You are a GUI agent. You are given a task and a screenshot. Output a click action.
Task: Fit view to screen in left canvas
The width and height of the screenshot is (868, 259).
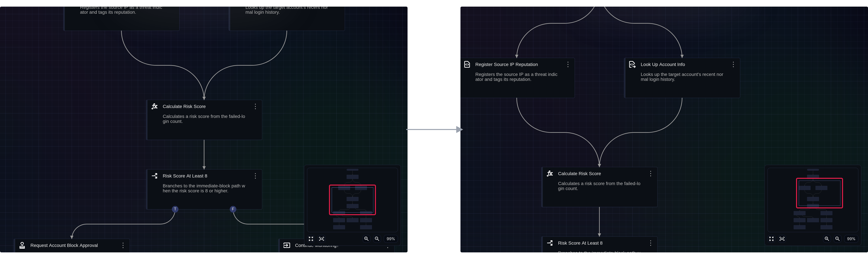[322, 239]
